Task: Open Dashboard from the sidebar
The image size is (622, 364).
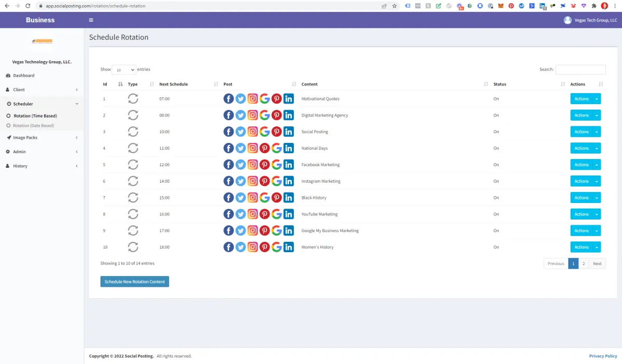Action: [24, 76]
